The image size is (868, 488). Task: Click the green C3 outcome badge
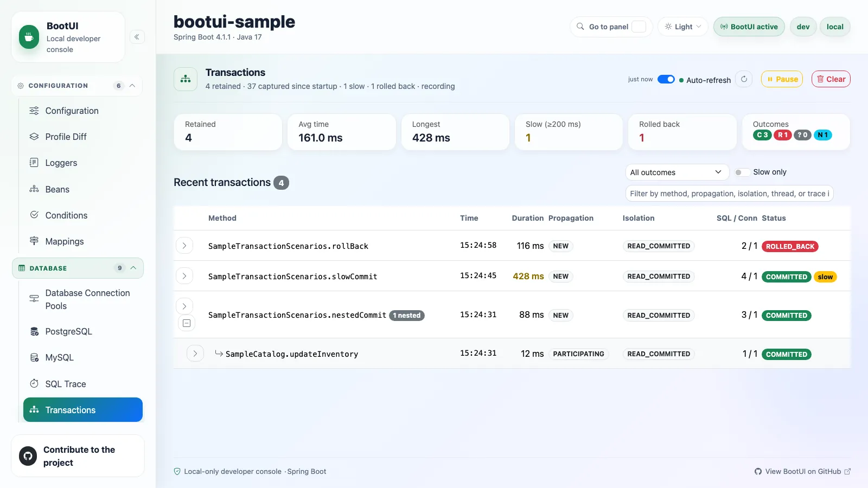point(762,135)
